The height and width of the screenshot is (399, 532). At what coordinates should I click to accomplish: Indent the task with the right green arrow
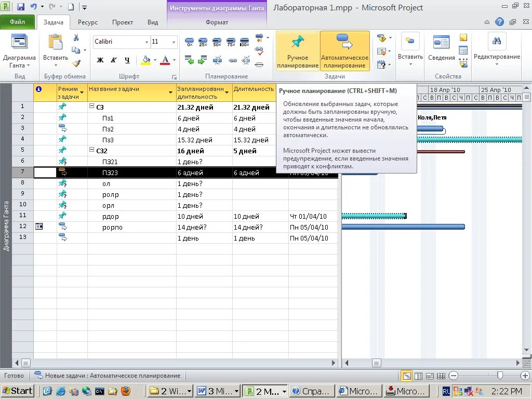pyautogui.click(x=203, y=60)
